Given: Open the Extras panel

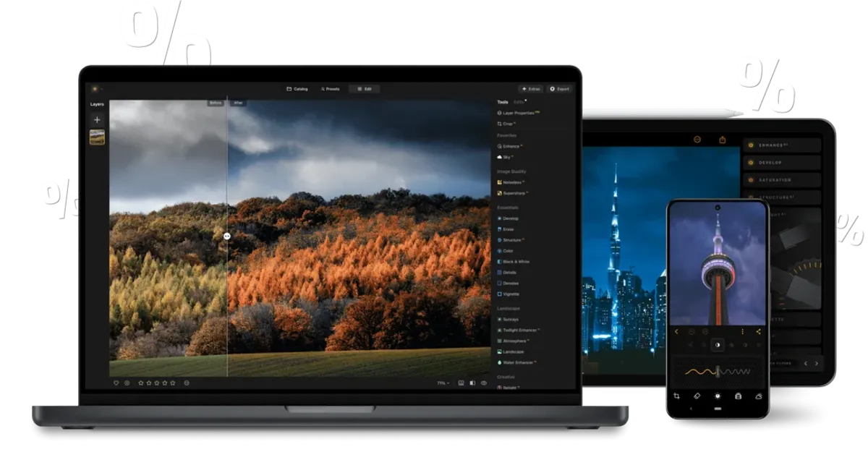Looking at the screenshot, I should 530,89.
